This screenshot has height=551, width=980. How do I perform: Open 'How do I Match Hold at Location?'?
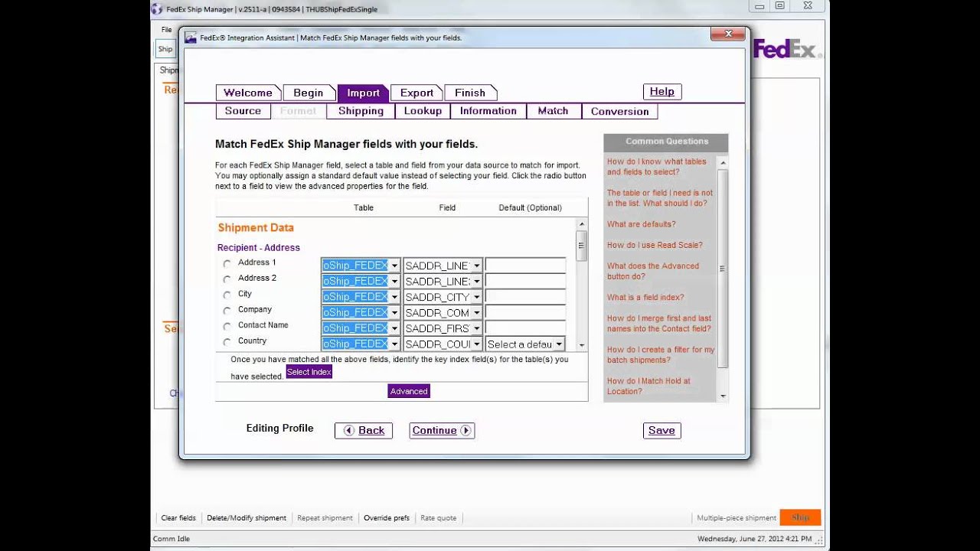[x=648, y=386]
